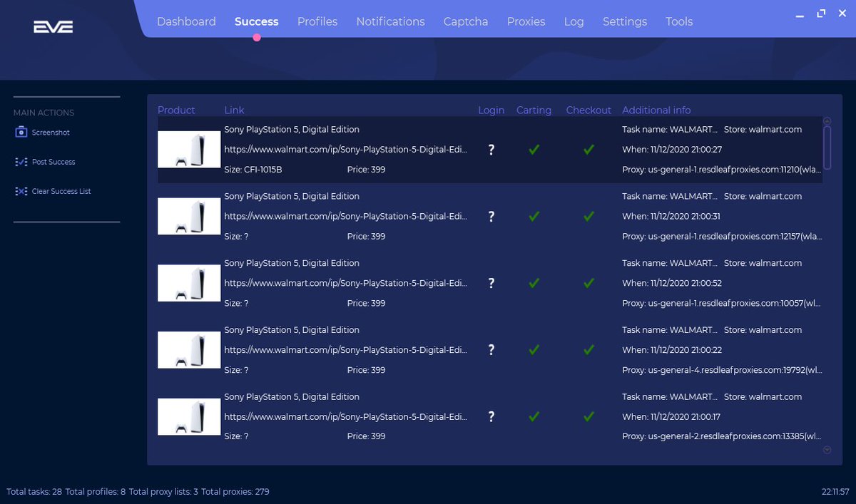
Task: Click carting checkmark for 21:00:17 row
Action: [x=534, y=416]
